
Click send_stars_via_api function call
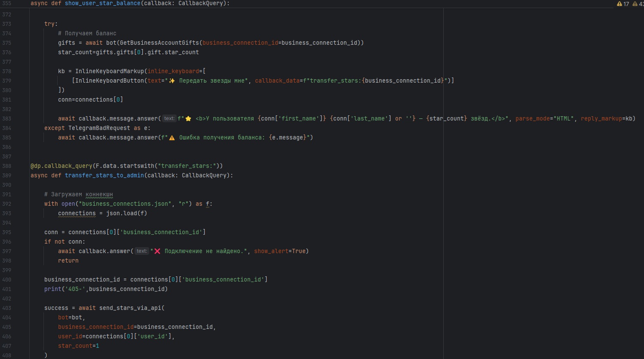coord(130,308)
